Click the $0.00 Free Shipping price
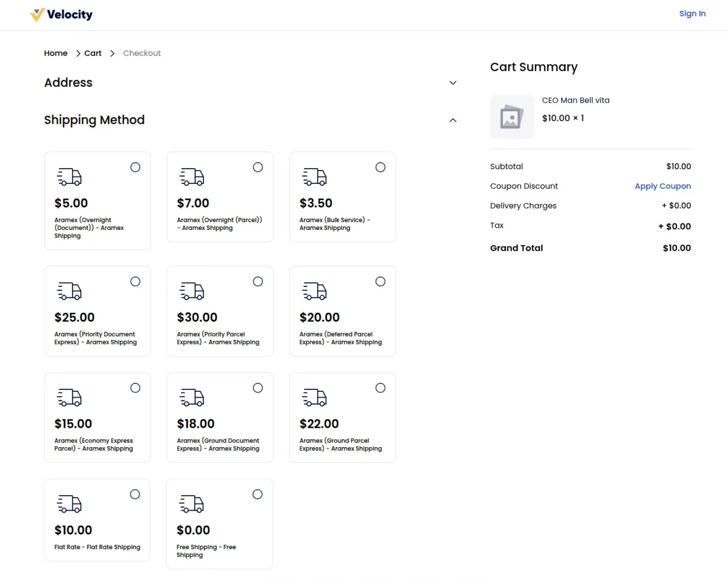This screenshot has height=583, width=728. point(194,530)
